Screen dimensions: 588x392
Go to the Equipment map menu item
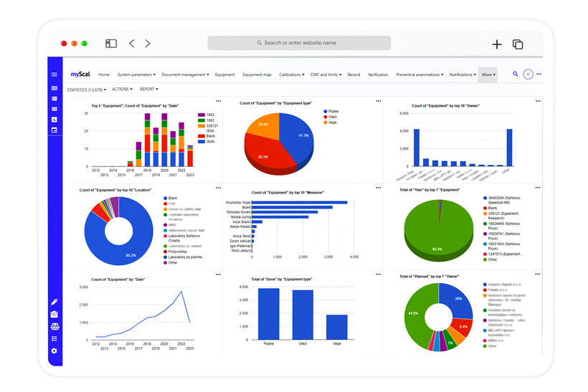point(257,75)
